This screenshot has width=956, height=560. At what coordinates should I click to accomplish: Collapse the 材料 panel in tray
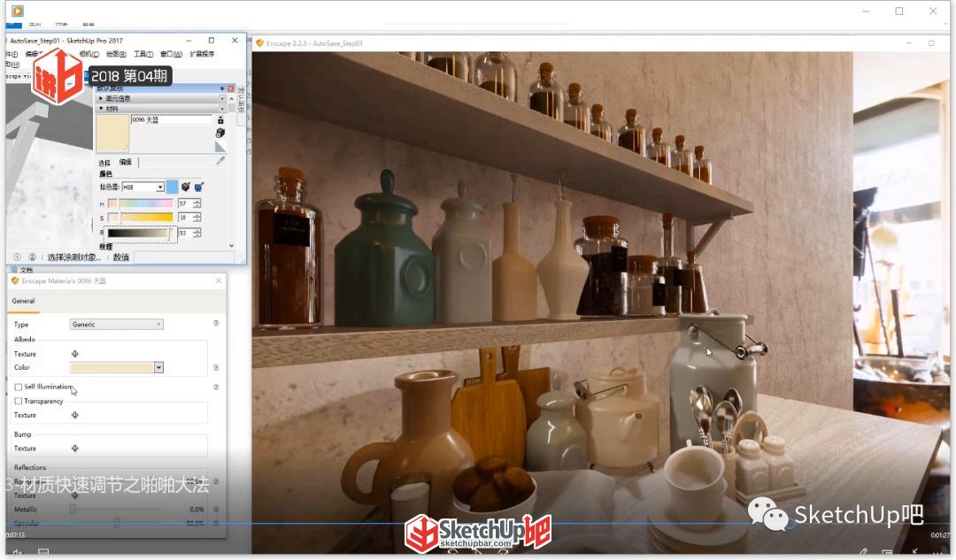click(101, 109)
